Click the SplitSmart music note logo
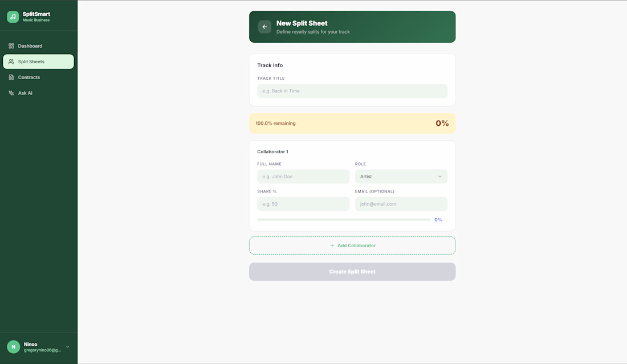Viewport: 627px width, 364px height. pyautogui.click(x=13, y=17)
